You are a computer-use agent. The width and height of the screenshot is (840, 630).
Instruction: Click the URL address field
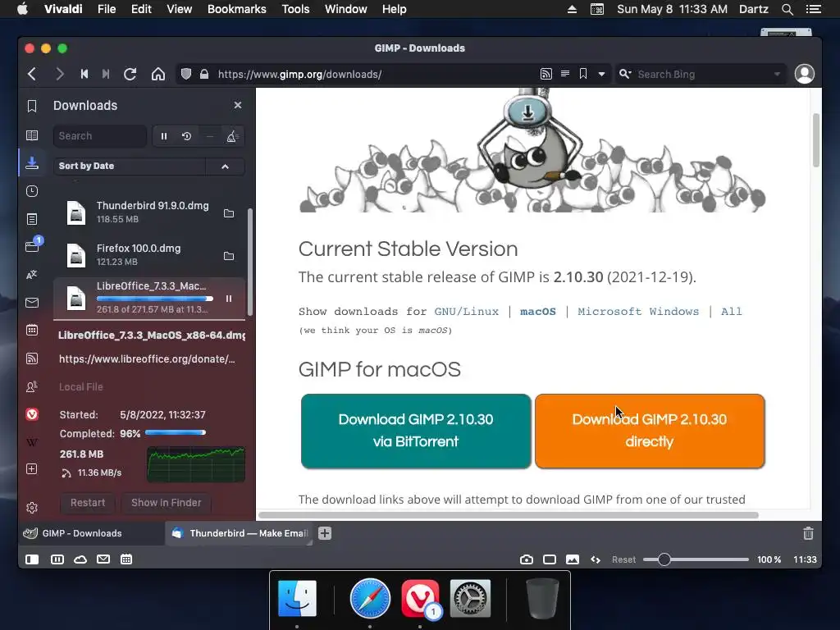point(375,74)
